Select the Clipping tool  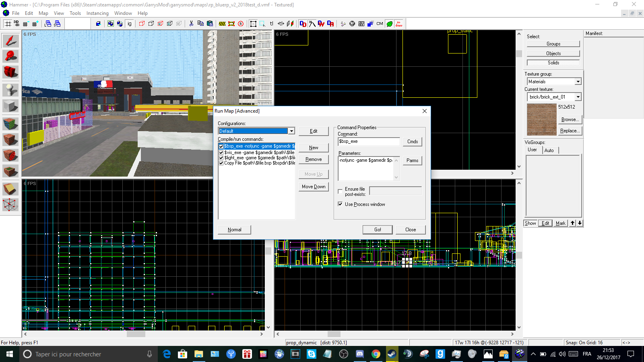point(10,189)
